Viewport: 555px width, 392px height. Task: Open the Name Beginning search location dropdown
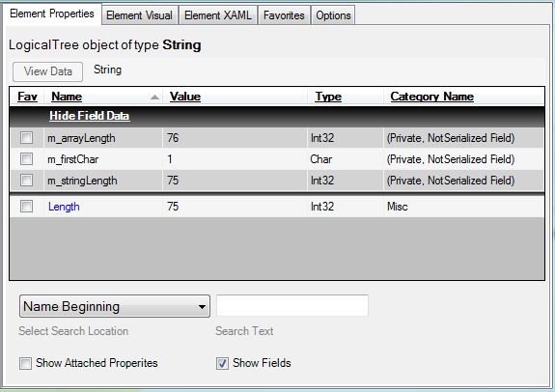click(x=115, y=306)
